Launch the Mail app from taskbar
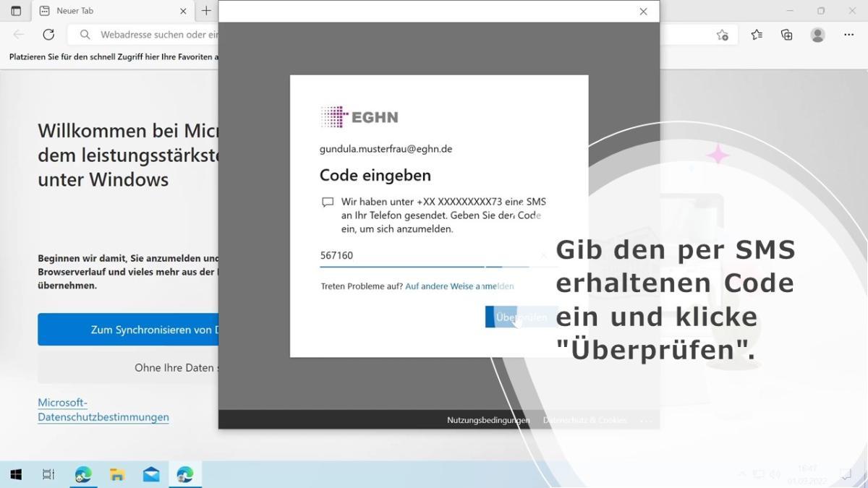Screen dimensions: 868x488 (x=151, y=474)
